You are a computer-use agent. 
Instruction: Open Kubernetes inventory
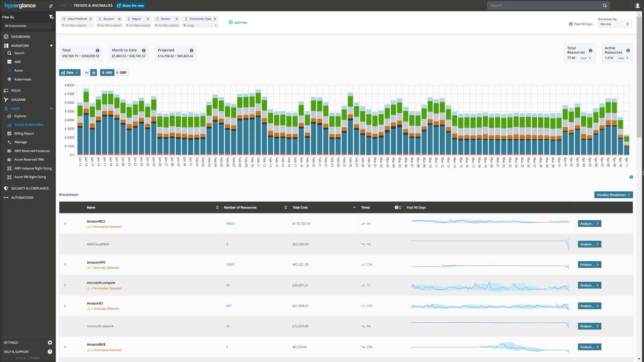click(x=22, y=79)
